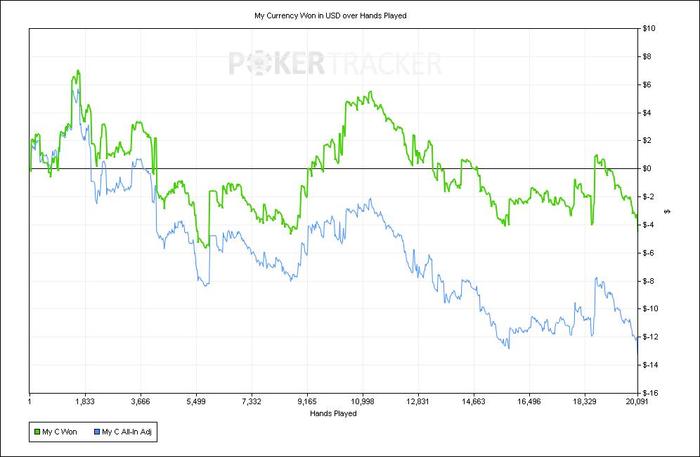Viewport: 700px width, 457px height.
Task: Click the x-axis tick label 14,663
Action: [474, 402]
